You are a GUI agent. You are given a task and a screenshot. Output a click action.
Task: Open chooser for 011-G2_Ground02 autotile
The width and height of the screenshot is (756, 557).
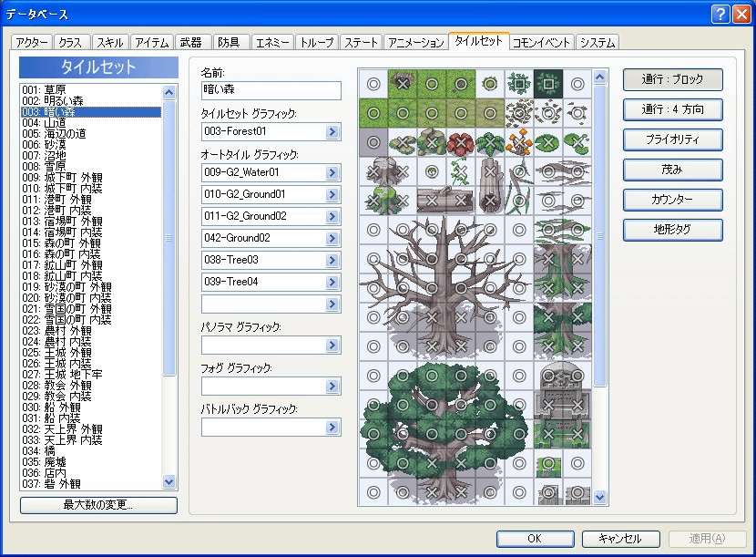(x=332, y=216)
